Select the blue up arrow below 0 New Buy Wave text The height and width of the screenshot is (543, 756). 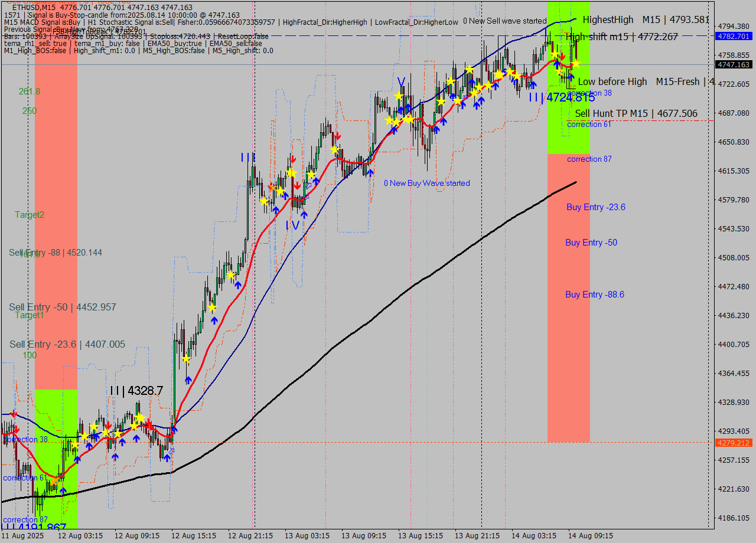(370, 172)
